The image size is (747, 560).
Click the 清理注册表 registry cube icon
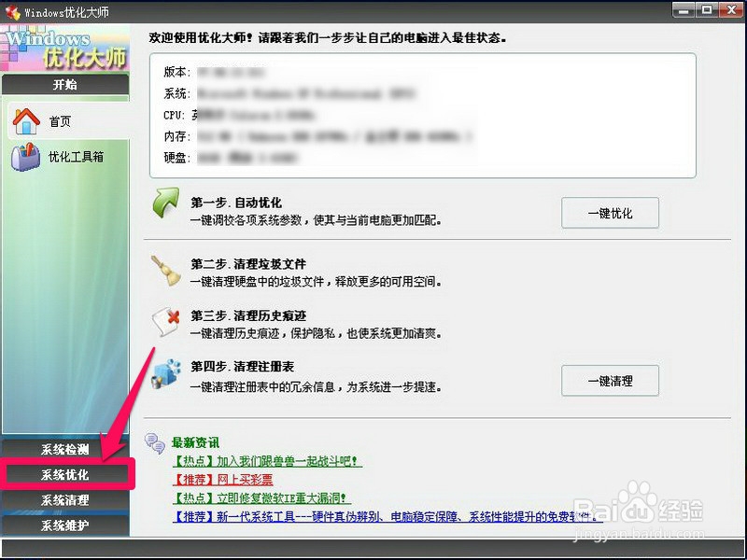pos(166,373)
